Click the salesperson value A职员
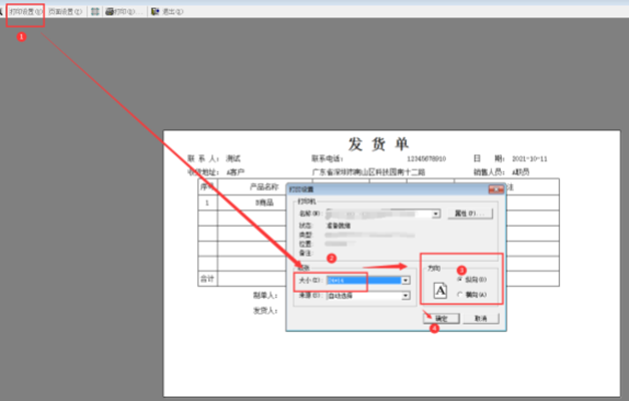 coord(521,172)
